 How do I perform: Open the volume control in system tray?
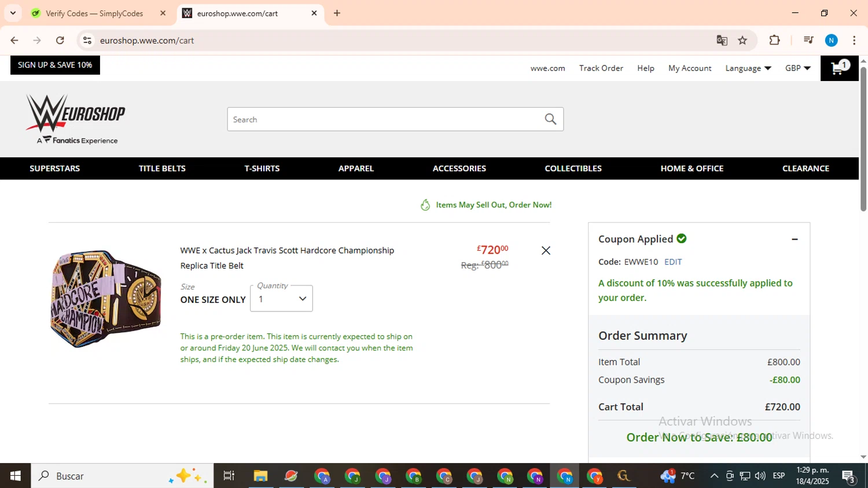tap(760, 476)
